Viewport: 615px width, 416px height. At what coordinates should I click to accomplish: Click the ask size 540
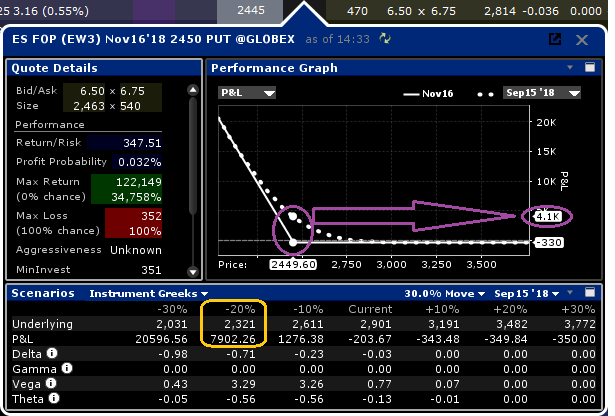tap(130, 106)
